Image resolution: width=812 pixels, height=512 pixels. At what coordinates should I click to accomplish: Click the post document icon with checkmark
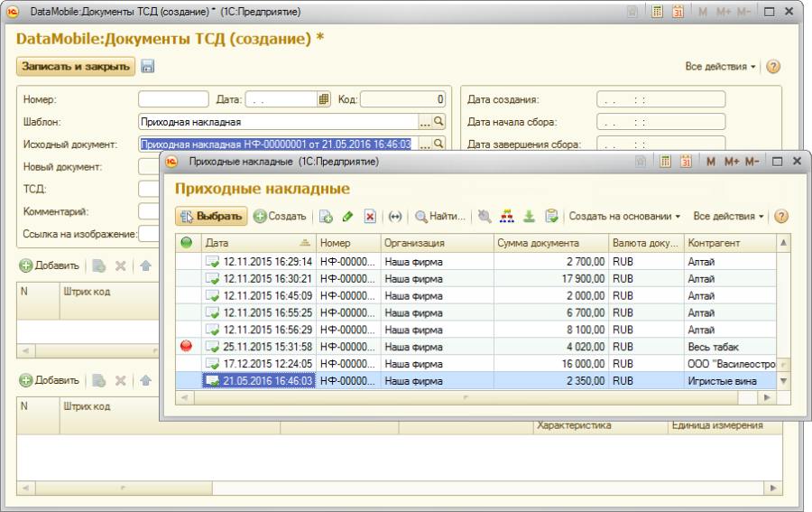(x=551, y=216)
